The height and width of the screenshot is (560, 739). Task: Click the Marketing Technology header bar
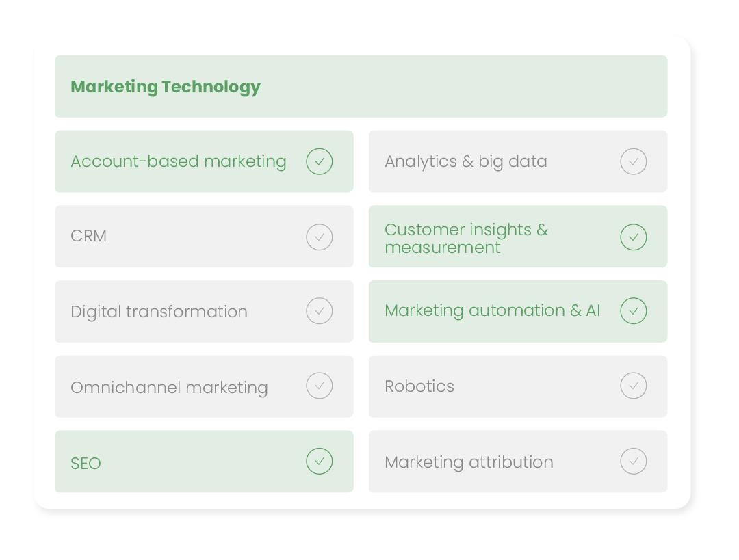tap(361, 86)
